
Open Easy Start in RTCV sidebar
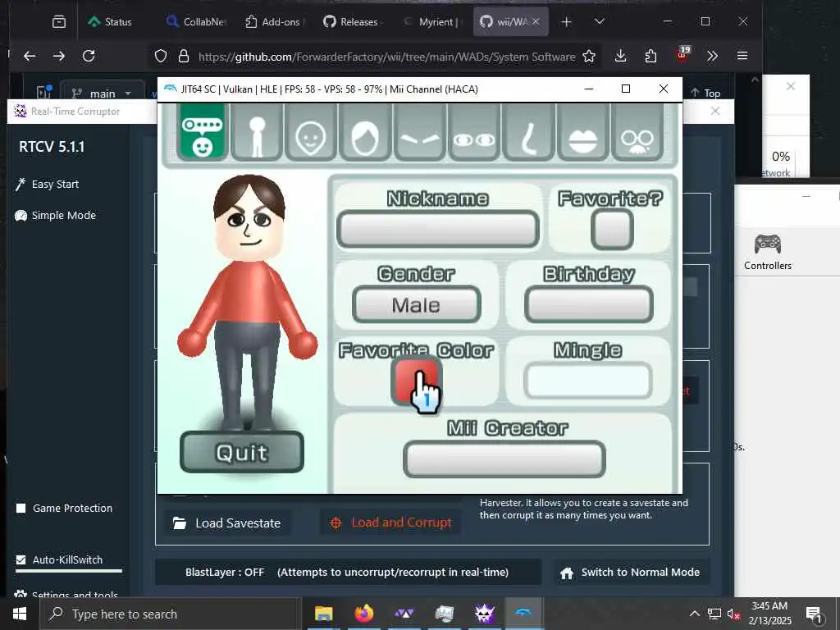(x=48, y=185)
